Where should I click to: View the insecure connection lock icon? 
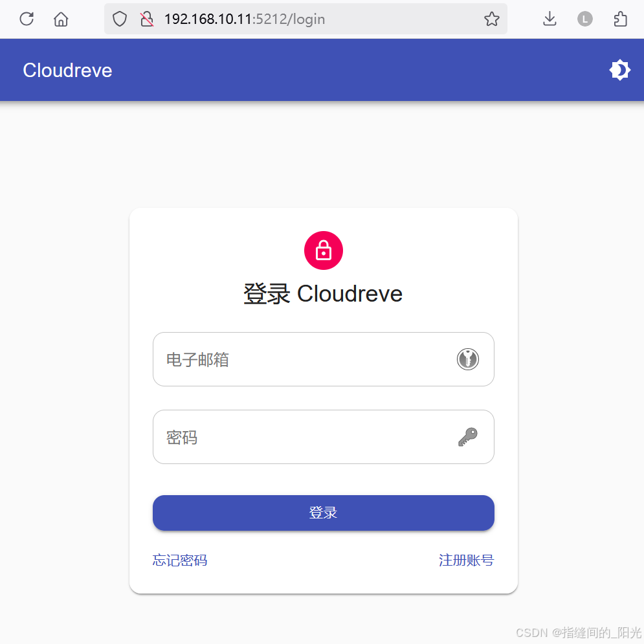click(x=147, y=19)
